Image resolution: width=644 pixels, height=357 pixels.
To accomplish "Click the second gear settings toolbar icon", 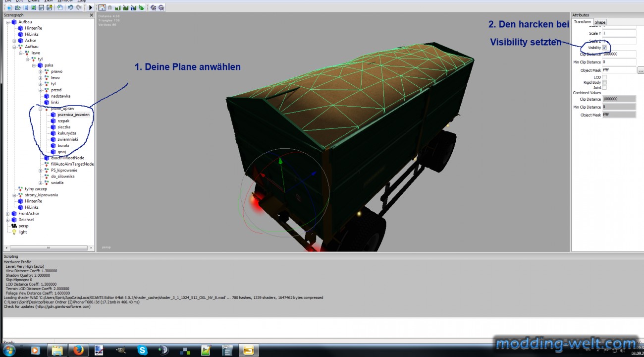I will (x=161, y=8).
